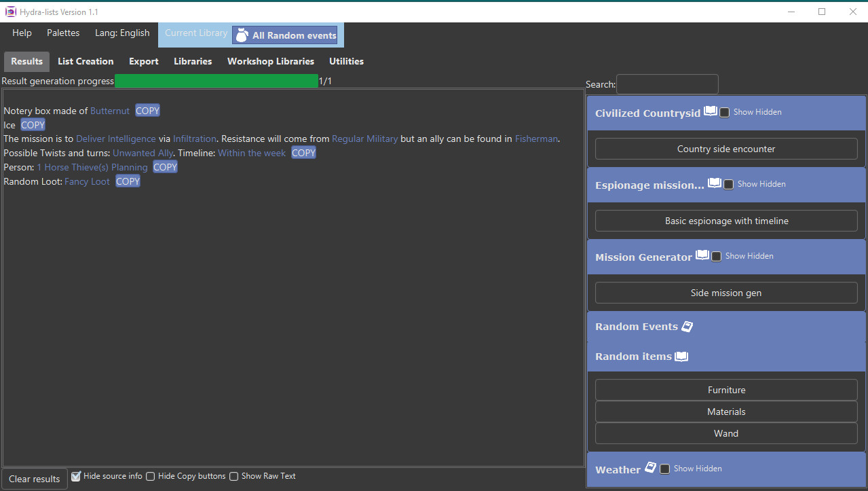Copy the Fancy Loot result text
This screenshot has height=491, width=868.
pyautogui.click(x=127, y=181)
